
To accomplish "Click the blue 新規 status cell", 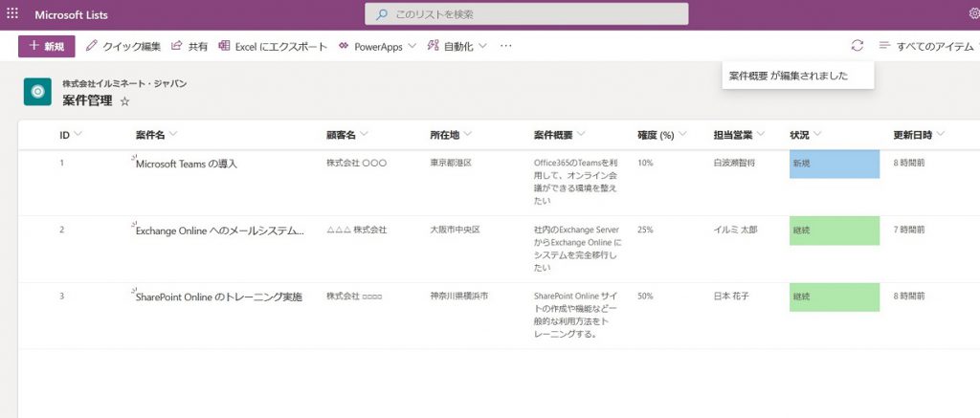I will point(835,164).
